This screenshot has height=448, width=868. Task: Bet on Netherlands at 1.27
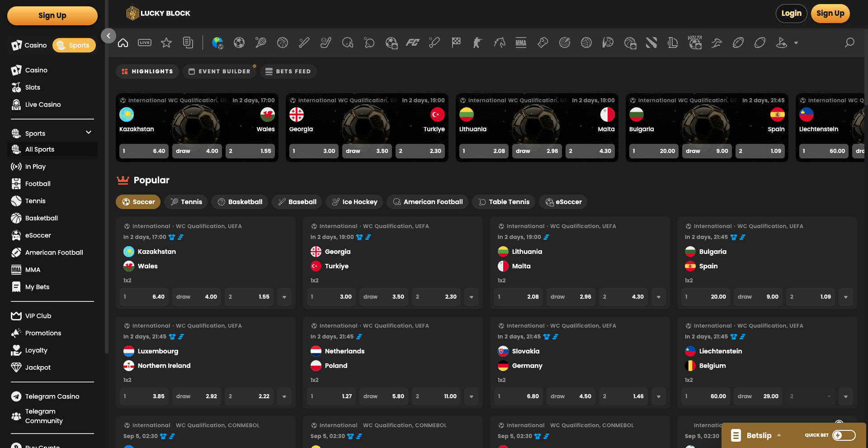pos(331,396)
